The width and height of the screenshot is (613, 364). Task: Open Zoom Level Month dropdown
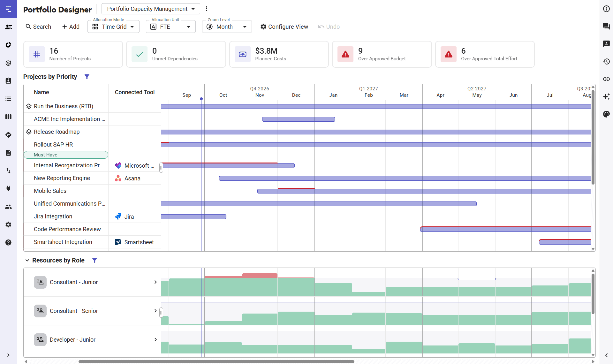coord(227,27)
